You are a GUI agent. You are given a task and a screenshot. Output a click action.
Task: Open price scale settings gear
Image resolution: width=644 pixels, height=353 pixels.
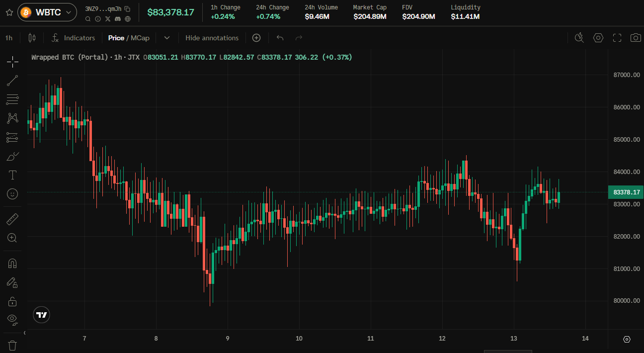tap(627, 340)
